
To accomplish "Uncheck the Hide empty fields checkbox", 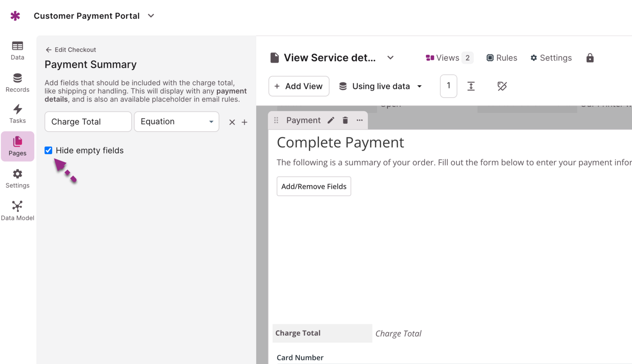I will tap(48, 150).
